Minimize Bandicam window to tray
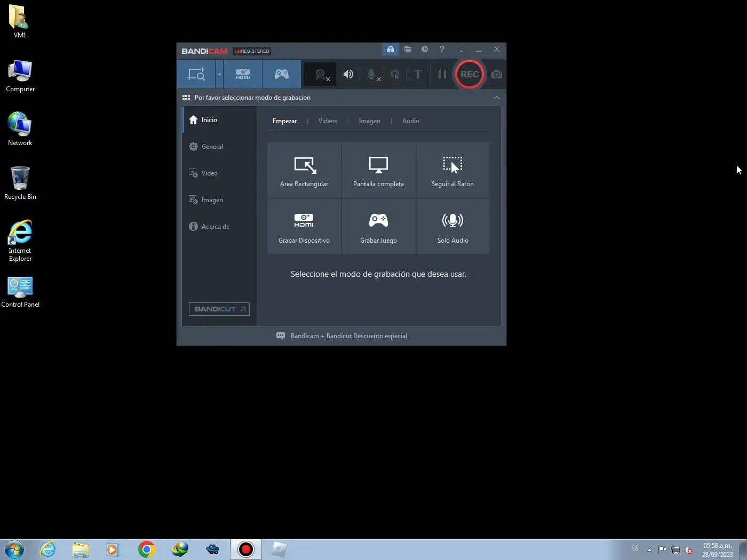This screenshot has height=560, width=747. (461, 50)
